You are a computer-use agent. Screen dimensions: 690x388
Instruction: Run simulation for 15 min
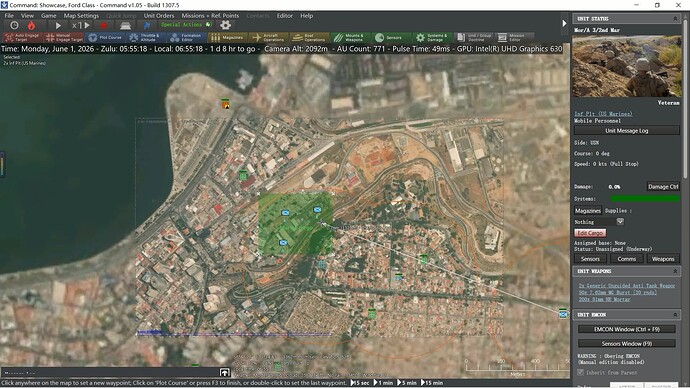click(432, 383)
